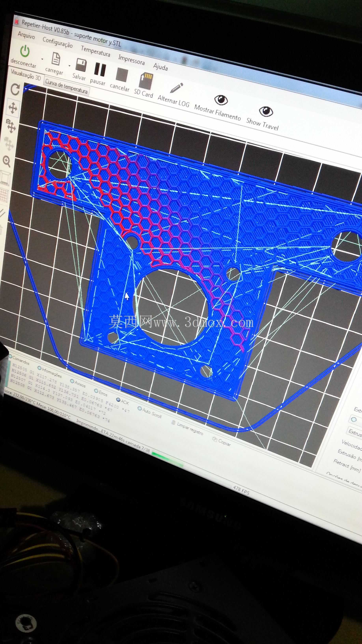The image size is (362, 644).
Task: Click the diagonal lines icon in left sidebar
Action: (x=2, y=213)
